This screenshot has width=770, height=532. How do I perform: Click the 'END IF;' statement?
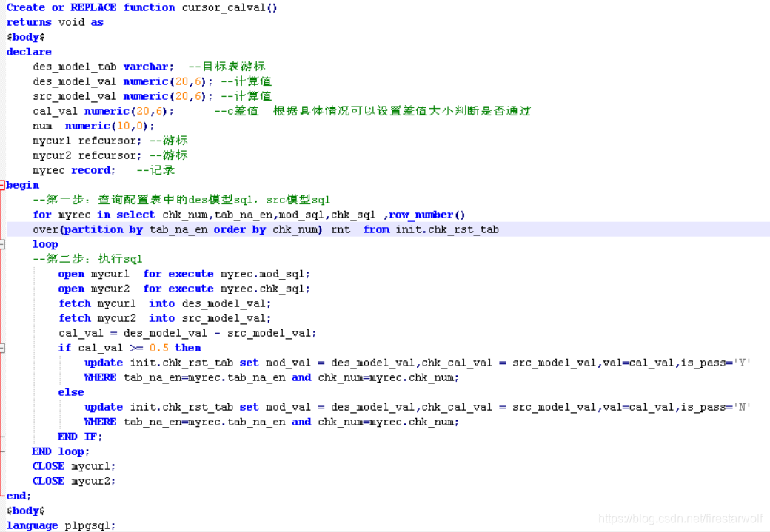click(x=80, y=437)
